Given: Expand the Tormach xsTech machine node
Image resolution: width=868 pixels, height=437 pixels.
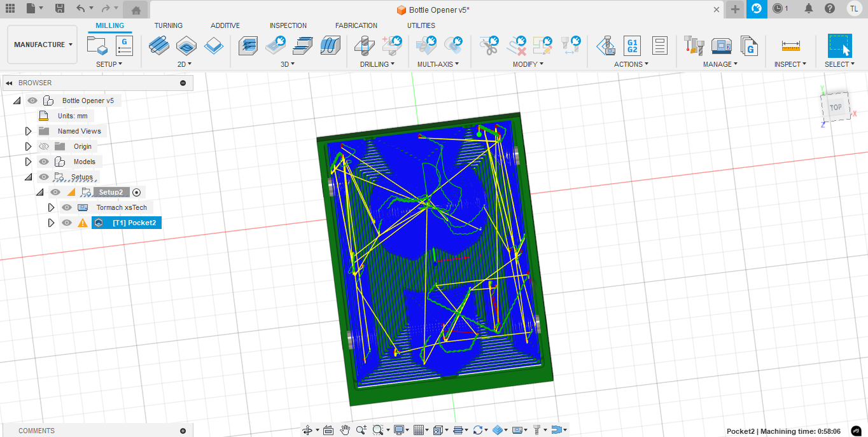Looking at the screenshot, I should [x=52, y=207].
